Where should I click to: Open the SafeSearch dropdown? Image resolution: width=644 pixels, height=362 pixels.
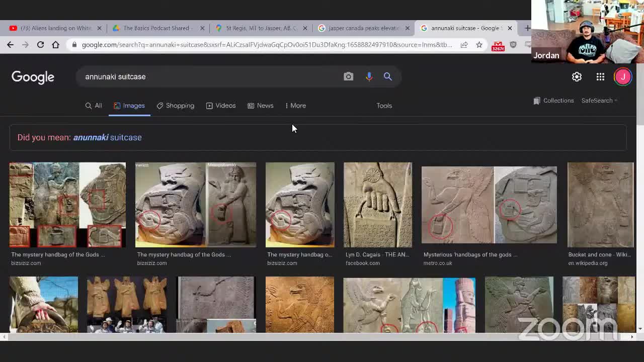click(599, 101)
